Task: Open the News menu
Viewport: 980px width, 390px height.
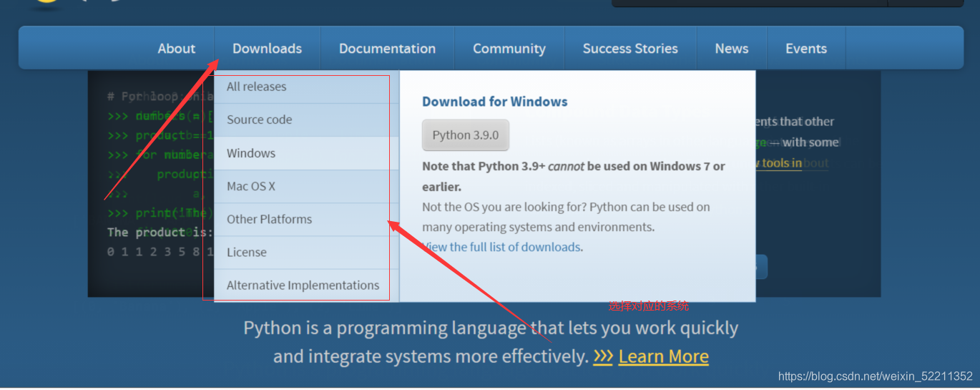Action: (x=732, y=49)
